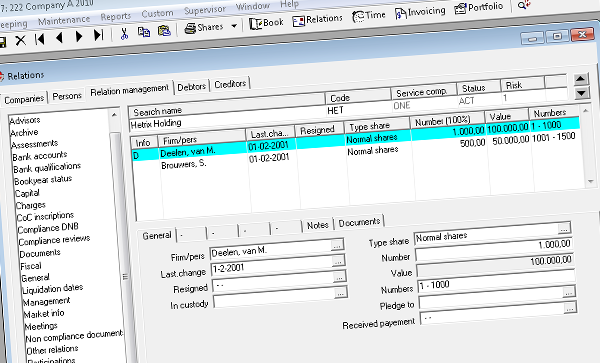Select Charges in the sidebar list
The image size is (600, 363).
tap(31, 205)
